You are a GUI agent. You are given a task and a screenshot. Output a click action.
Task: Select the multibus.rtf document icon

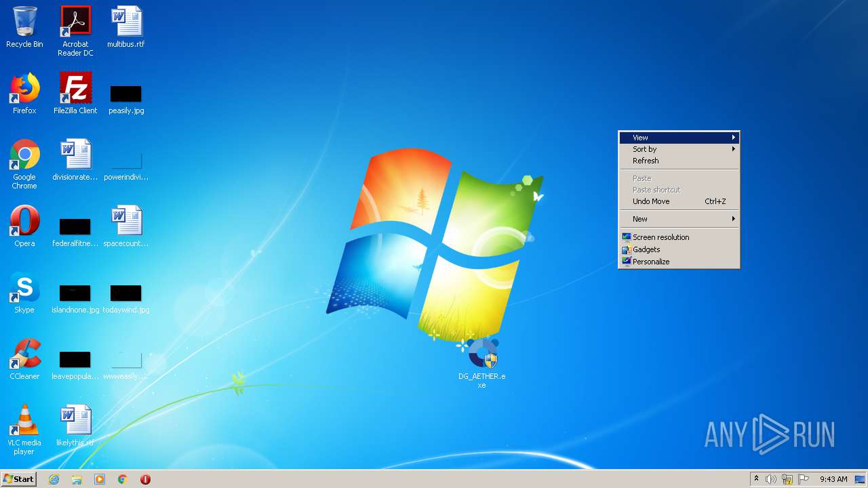coord(126,27)
